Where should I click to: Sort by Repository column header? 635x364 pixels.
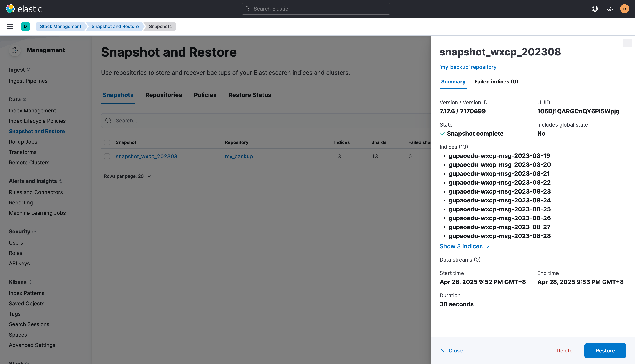(x=236, y=142)
